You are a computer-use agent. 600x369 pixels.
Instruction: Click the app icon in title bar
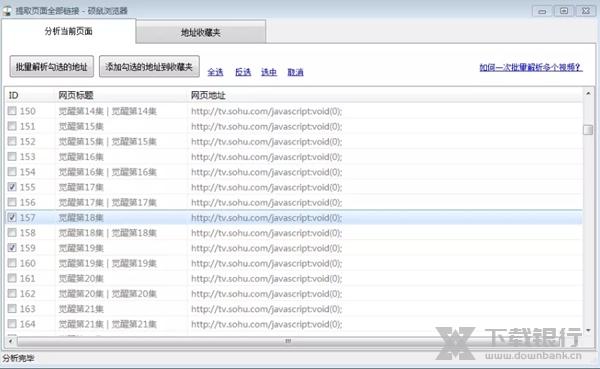point(7,11)
